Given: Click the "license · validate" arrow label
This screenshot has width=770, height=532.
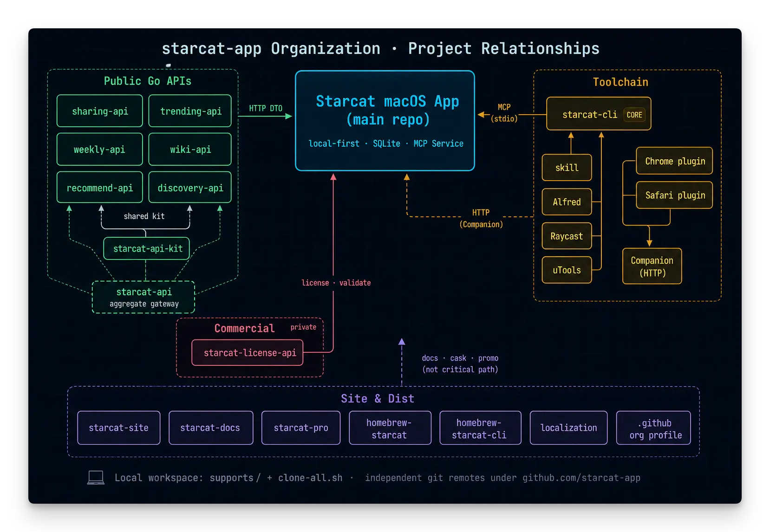Looking at the screenshot, I should 336,283.
